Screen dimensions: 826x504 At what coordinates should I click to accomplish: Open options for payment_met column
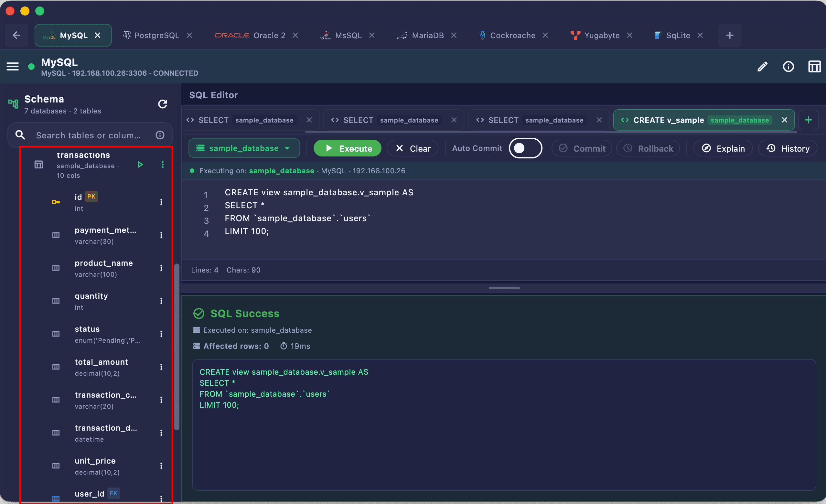click(x=161, y=235)
